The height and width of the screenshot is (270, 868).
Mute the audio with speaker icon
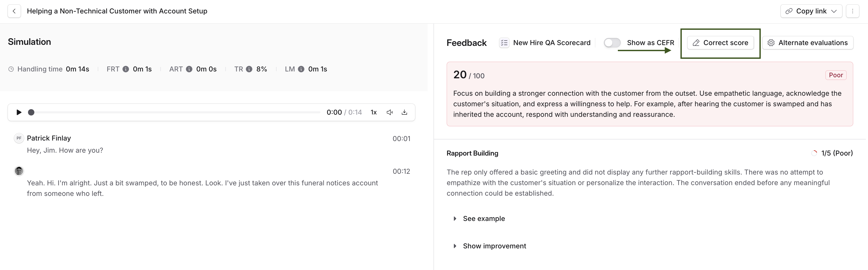click(390, 112)
